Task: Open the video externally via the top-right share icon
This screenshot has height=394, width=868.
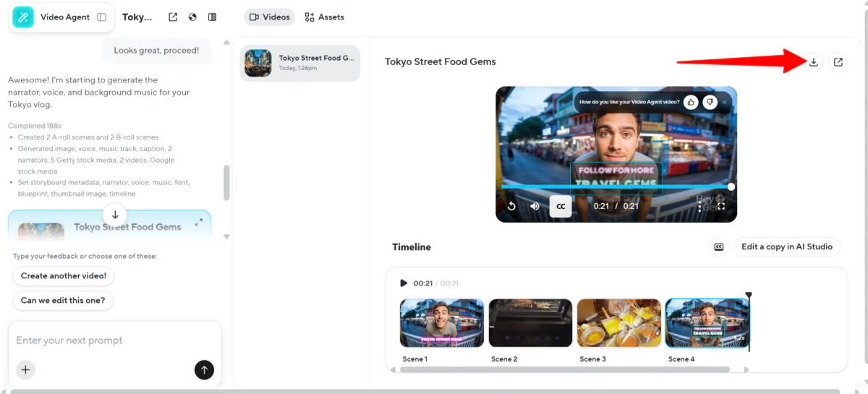Action: point(838,62)
